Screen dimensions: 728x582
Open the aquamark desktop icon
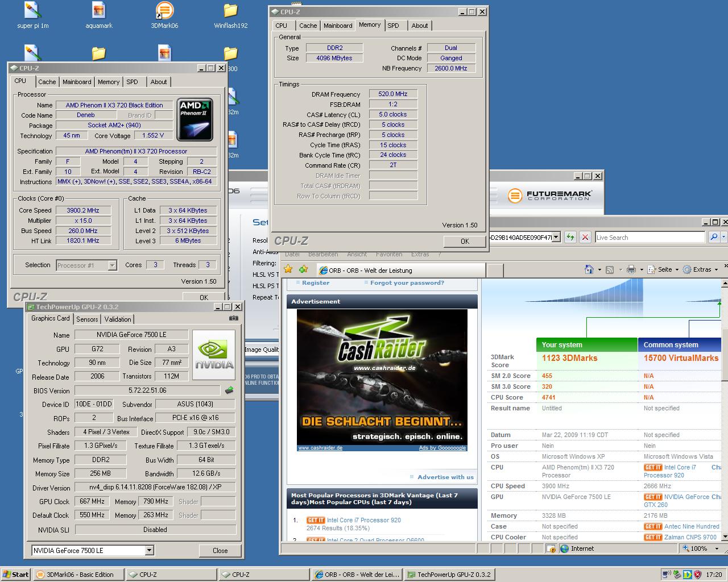click(99, 15)
